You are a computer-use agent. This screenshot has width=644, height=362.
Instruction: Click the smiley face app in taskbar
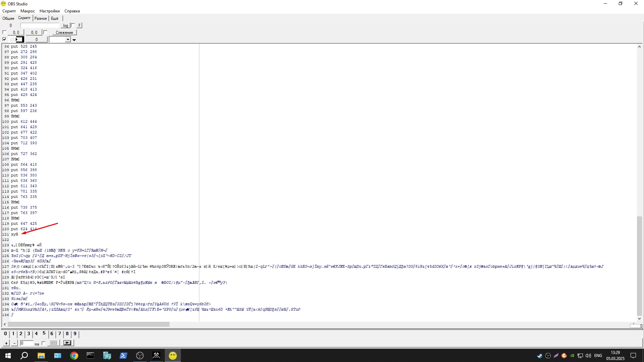(x=172, y=356)
